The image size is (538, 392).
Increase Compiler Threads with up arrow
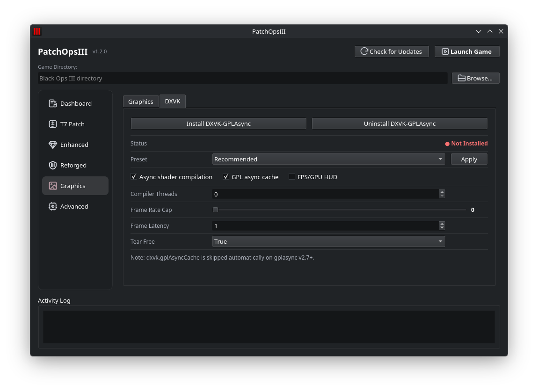click(442, 192)
